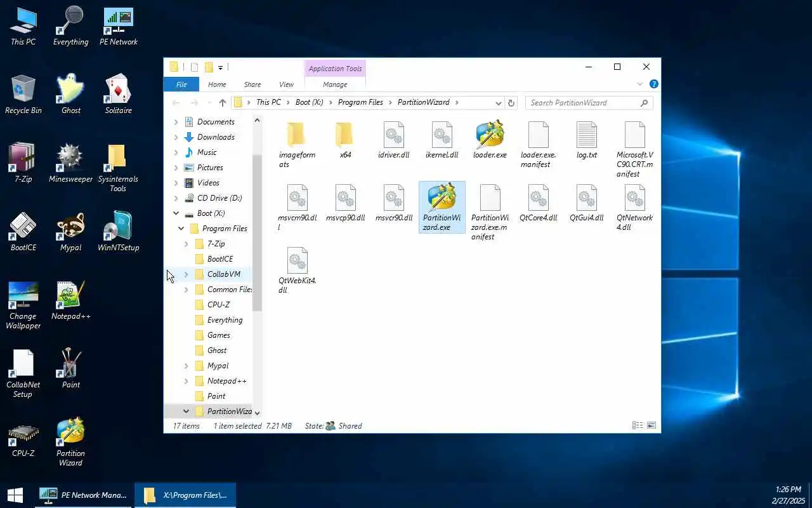812x508 pixels.
Task: Select the BootICE desktop shortcut
Action: click(23, 231)
